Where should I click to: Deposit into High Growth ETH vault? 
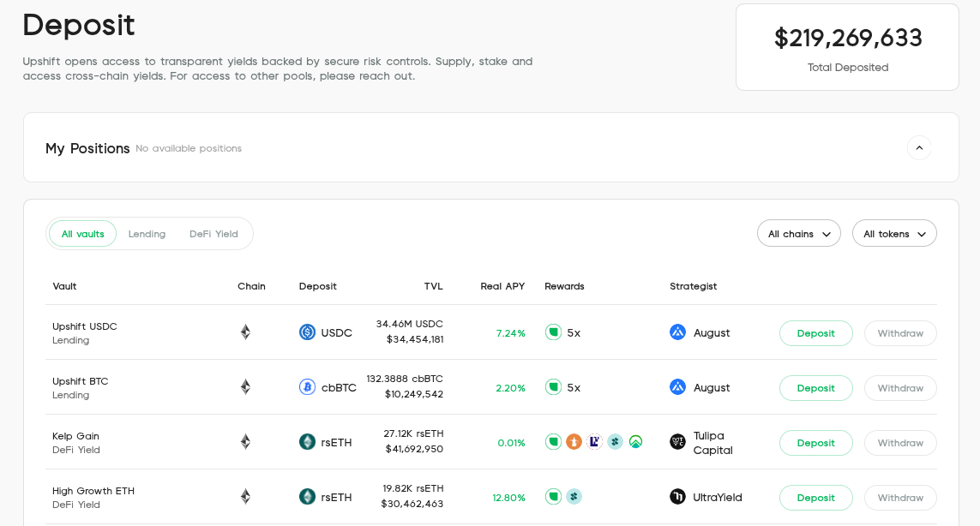[815, 498]
